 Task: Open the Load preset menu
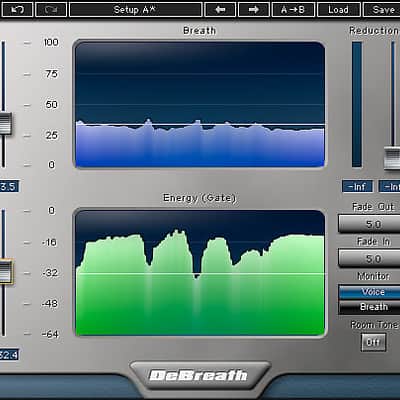338,9
